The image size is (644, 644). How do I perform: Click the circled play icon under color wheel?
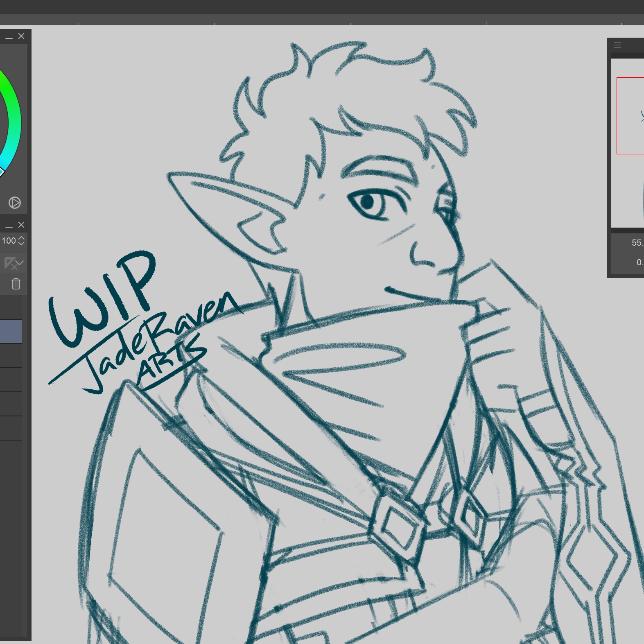15,203
